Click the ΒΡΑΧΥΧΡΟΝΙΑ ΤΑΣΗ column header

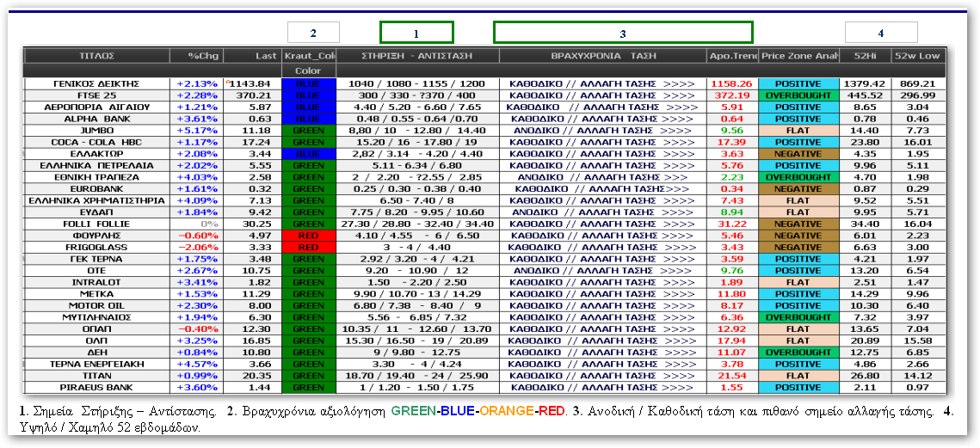click(603, 56)
